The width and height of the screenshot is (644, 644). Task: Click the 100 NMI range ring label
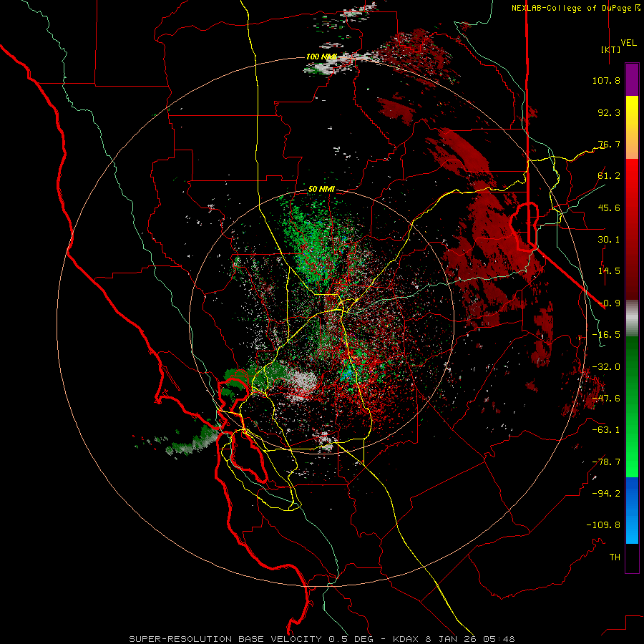321,57
